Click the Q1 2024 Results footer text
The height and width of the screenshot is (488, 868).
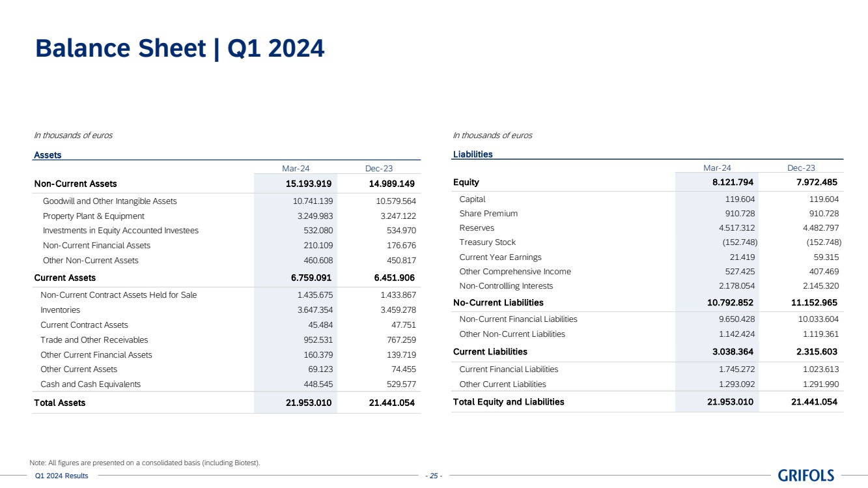(x=61, y=476)
